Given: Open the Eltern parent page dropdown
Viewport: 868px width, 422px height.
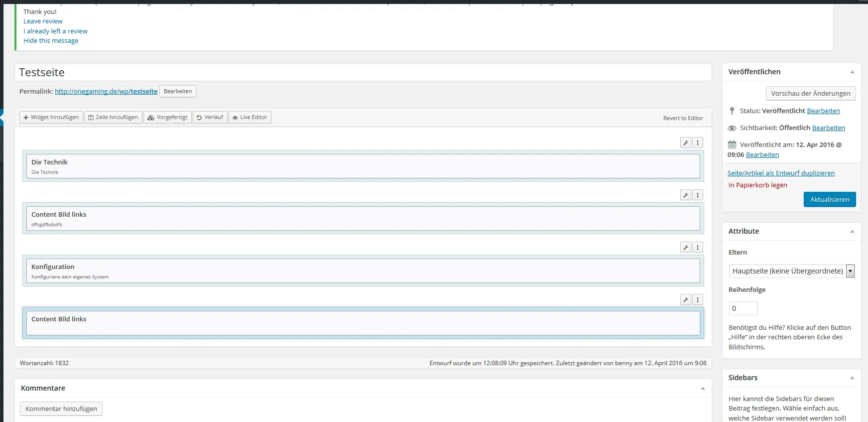Looking at the screenshot, I should [792, 271].
